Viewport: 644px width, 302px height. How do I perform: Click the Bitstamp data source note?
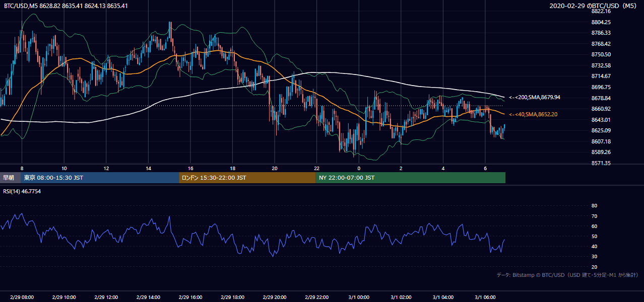pos(567,275)
